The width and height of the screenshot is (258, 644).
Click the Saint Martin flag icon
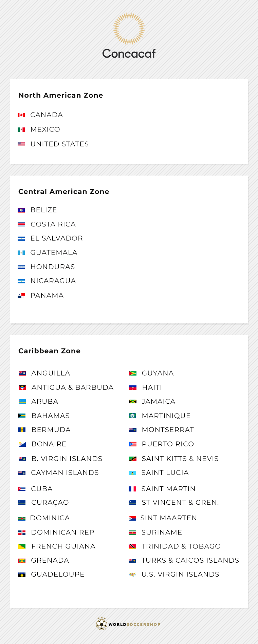point(132,489)
